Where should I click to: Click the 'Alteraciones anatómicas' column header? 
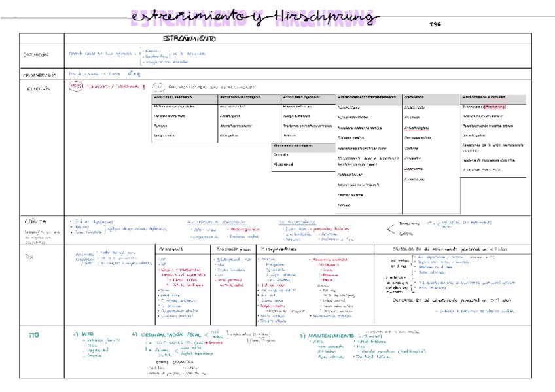(173, 97)
